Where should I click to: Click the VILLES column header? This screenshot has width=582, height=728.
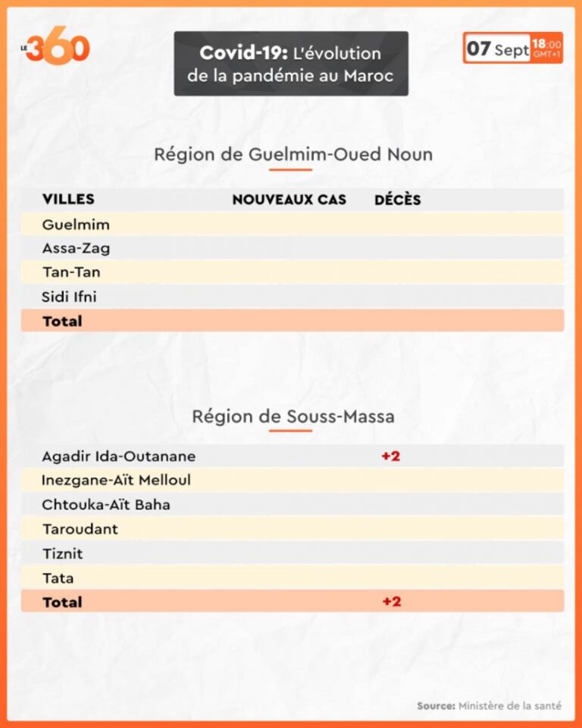pos(68,199)
